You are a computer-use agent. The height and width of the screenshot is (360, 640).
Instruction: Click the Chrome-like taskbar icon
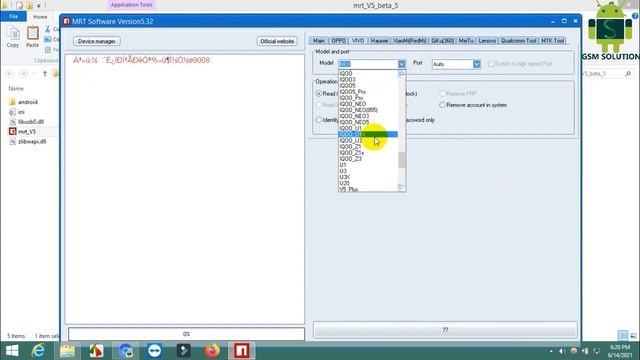pyautogui.click(x=126, y=351)
